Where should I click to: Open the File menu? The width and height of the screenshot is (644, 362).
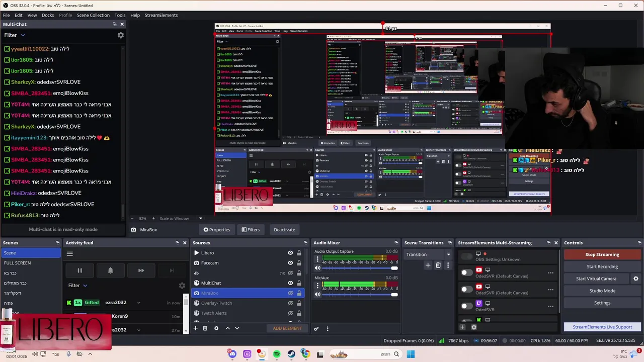[x=6, y=15]
